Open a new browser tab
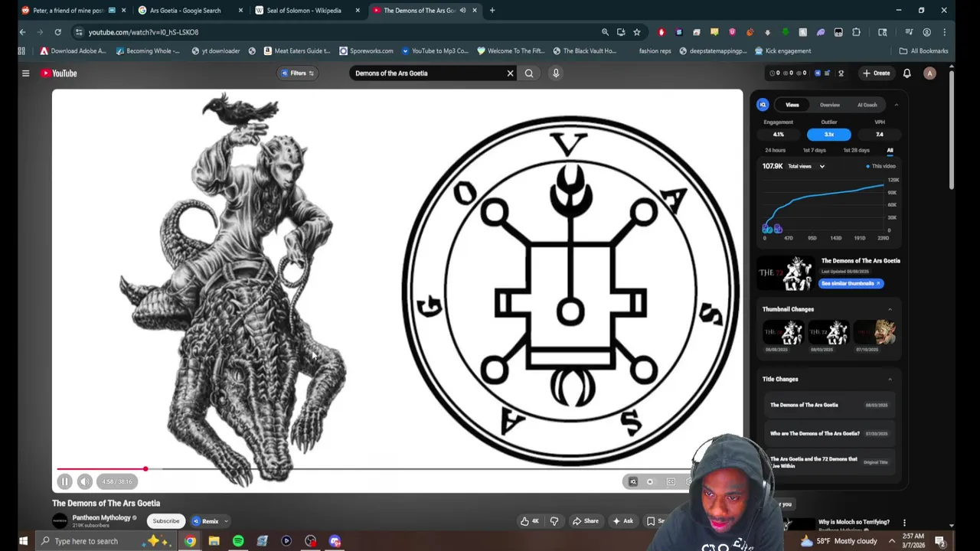 click(x=492, y=10)
